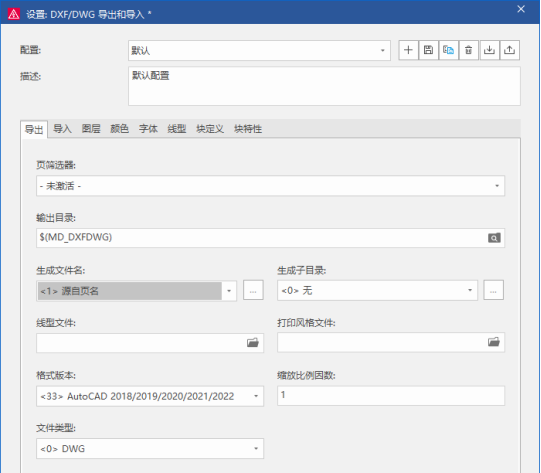Switch to the 图层 tab

tap(91, 129)
